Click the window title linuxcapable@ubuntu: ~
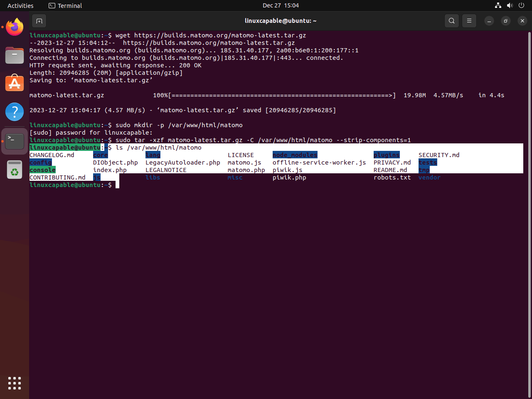 click(x=281, y=21)
